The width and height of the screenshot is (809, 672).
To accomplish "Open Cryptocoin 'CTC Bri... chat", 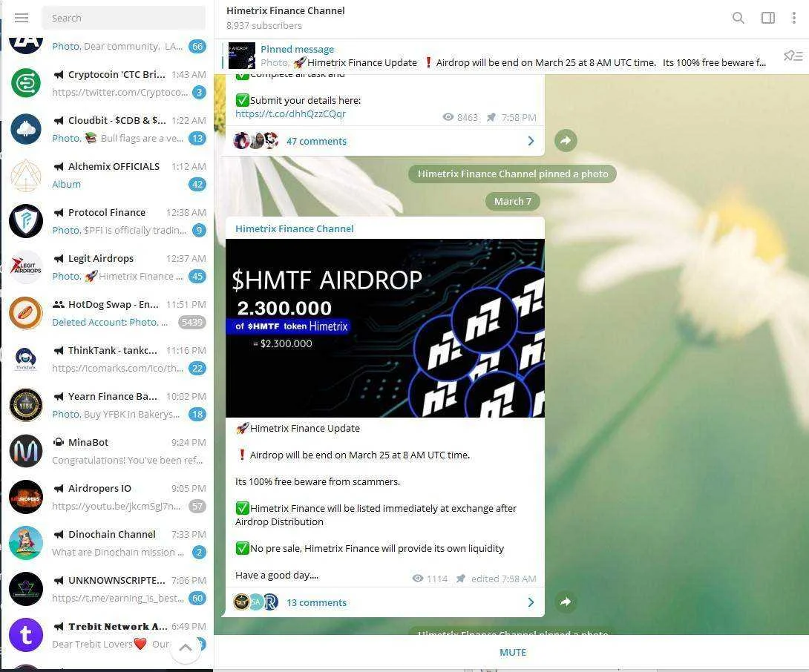I will pyautogui.click(x=108, y=83).
